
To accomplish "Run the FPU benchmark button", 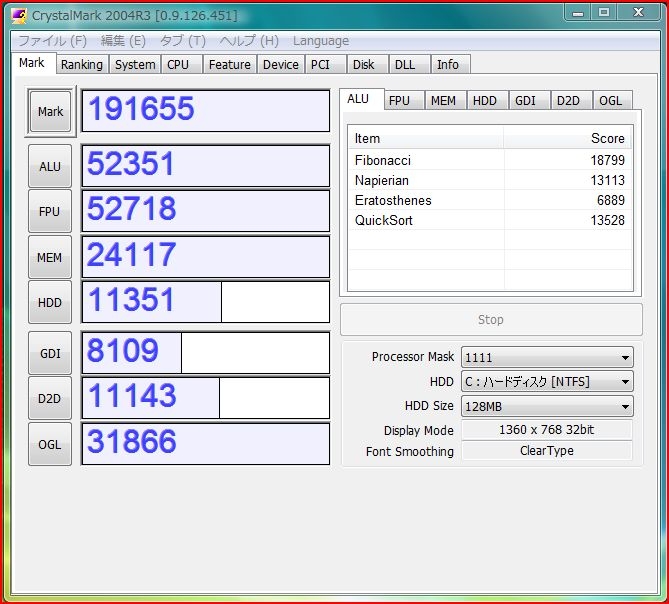I will point(50,212).
